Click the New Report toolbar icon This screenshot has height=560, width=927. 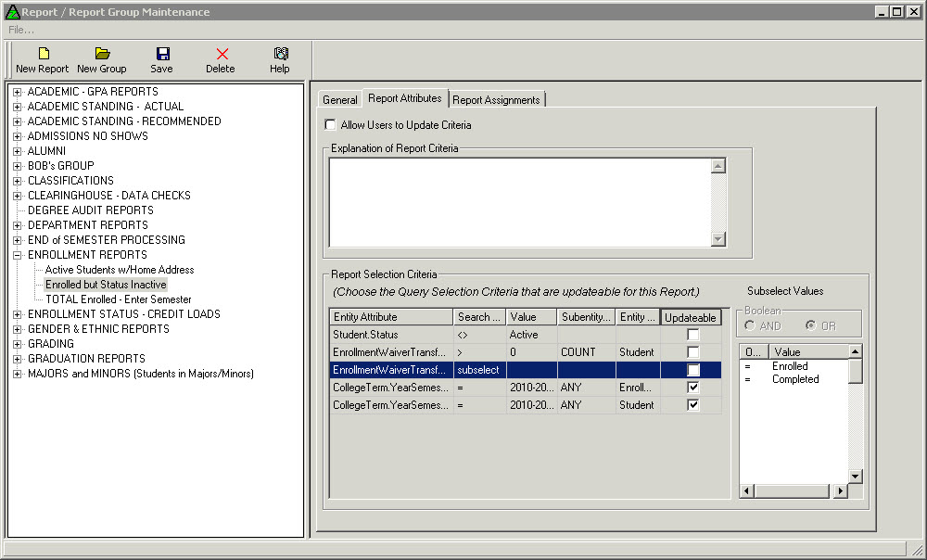coord(43,54)
